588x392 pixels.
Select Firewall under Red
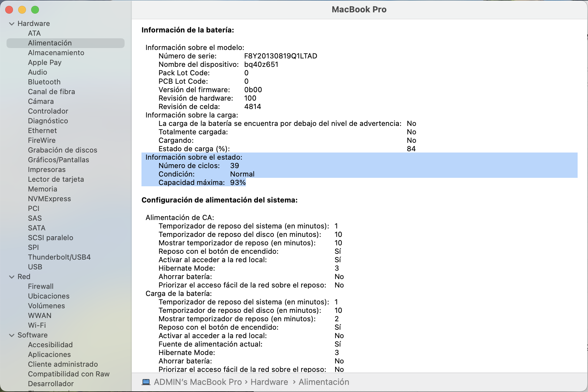tap(41, 286)
